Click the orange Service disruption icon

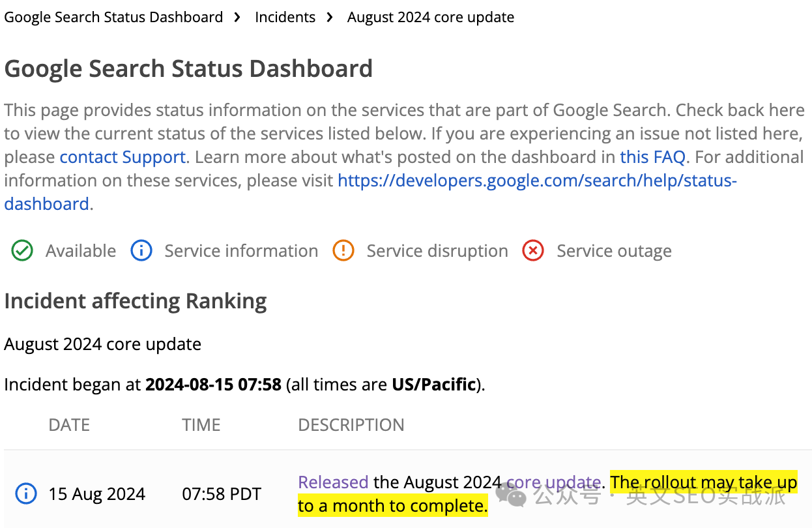tap(343, 251)
